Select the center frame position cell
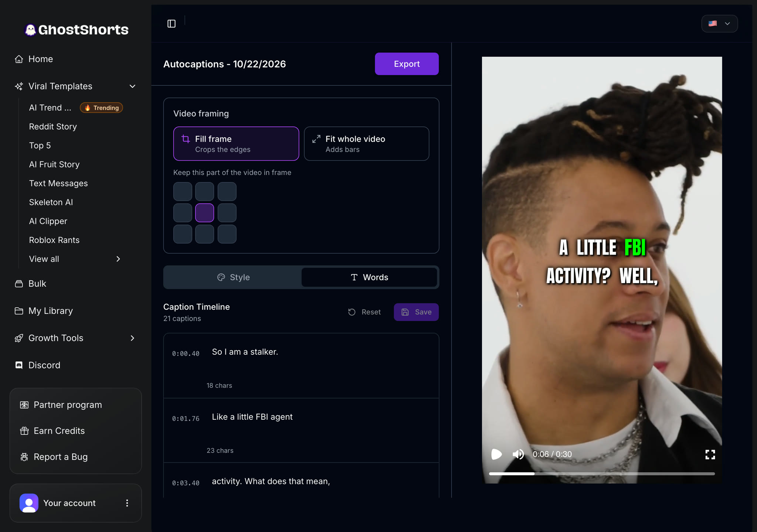This screenshot has height=532, width=757. click(x=204, y=213)
